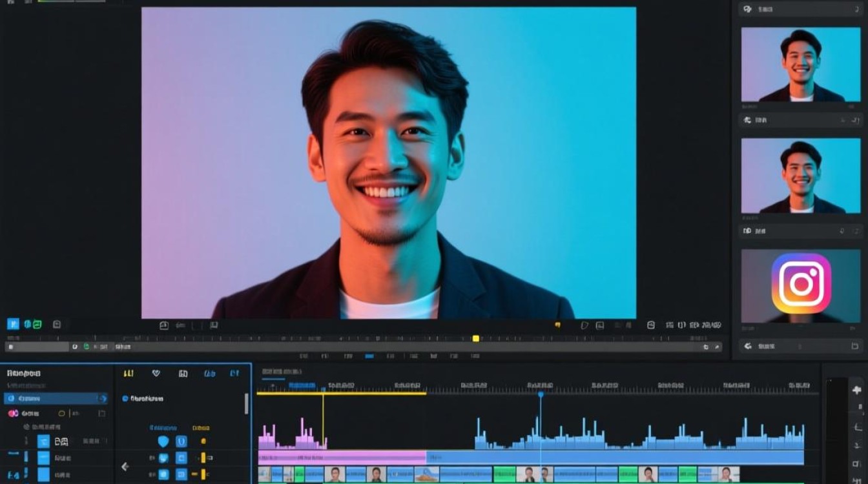This screenshot has width=868, height=484.
Task: Click the yellow marker on the preview scrub bar
Action: click(x=476, y=338)
